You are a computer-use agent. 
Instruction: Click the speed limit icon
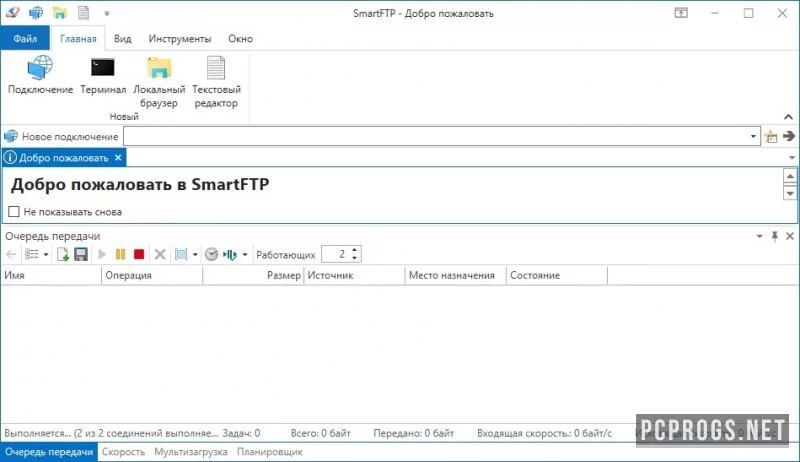click(x=230, y=254)
